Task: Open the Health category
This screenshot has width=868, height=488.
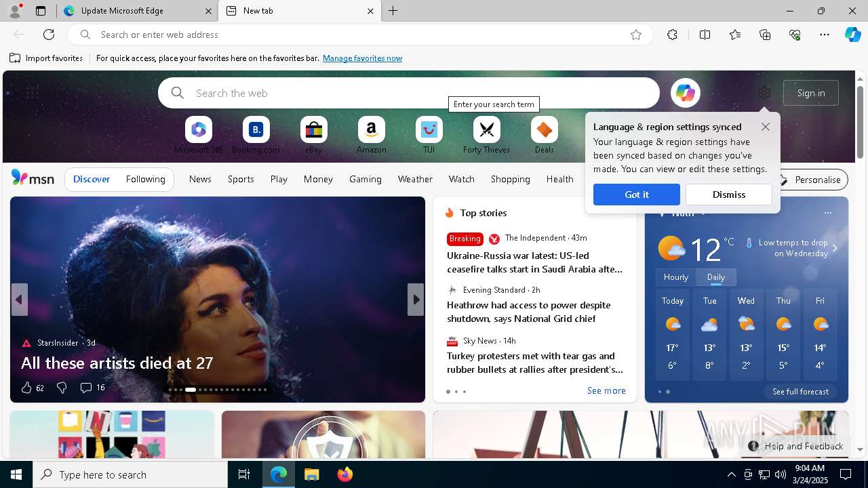Action: [559, 179]
